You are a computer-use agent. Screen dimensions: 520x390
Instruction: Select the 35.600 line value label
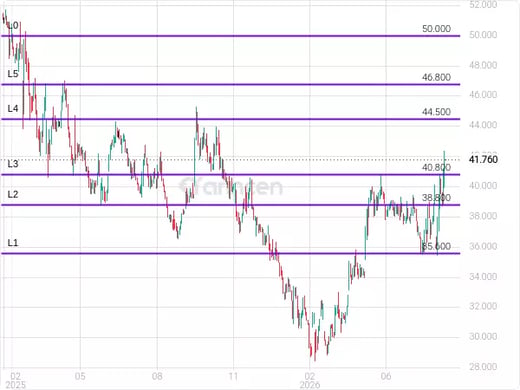tap(436, 246)
